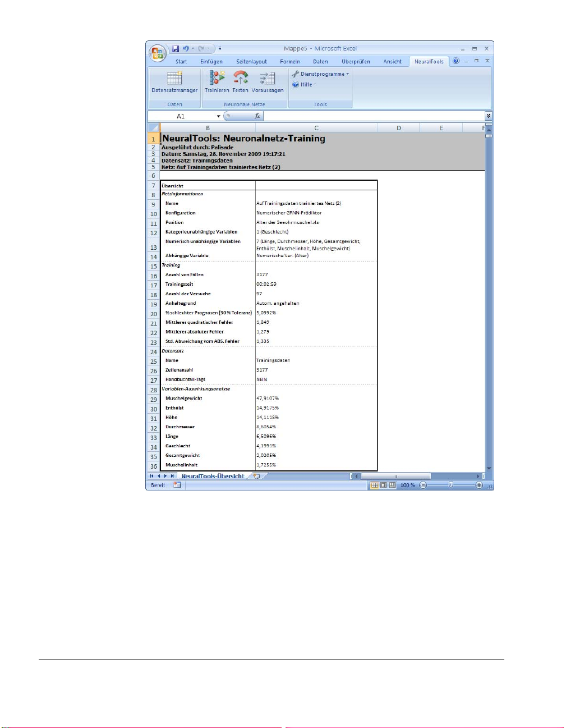The width and height of the screenshot is (566, 728).
Task: Start training with the Trainieren icon
Action: [217, 83]
